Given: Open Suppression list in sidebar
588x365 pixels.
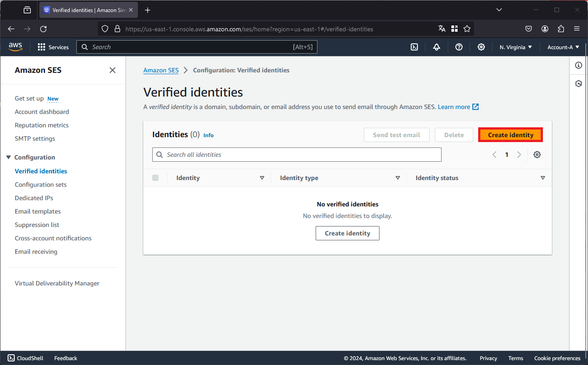Looking at the screenshot, I should tap(37, 225).
